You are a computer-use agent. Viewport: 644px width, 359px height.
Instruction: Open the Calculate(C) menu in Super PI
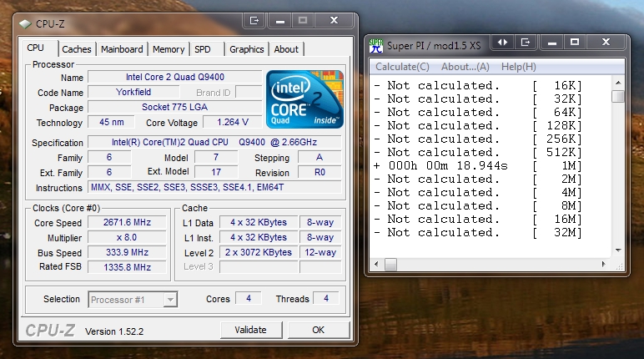[x=402, y=67]
